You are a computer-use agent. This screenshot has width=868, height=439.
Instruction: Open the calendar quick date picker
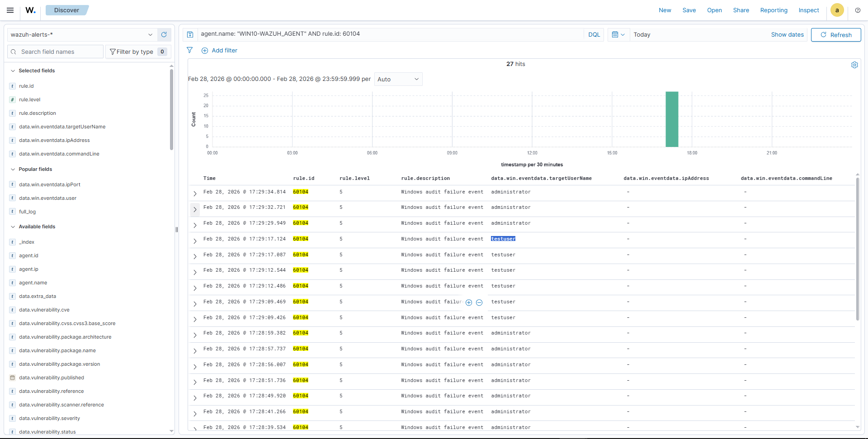pos(618,34)
